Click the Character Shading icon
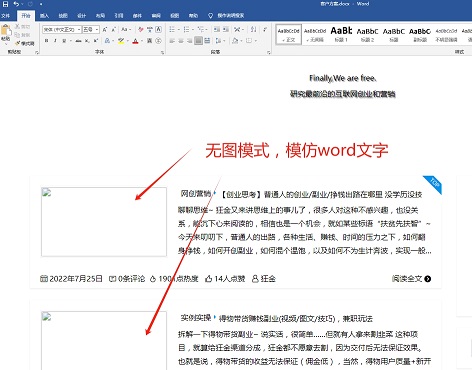Viewport: 472px width, 370px height. 149,41
